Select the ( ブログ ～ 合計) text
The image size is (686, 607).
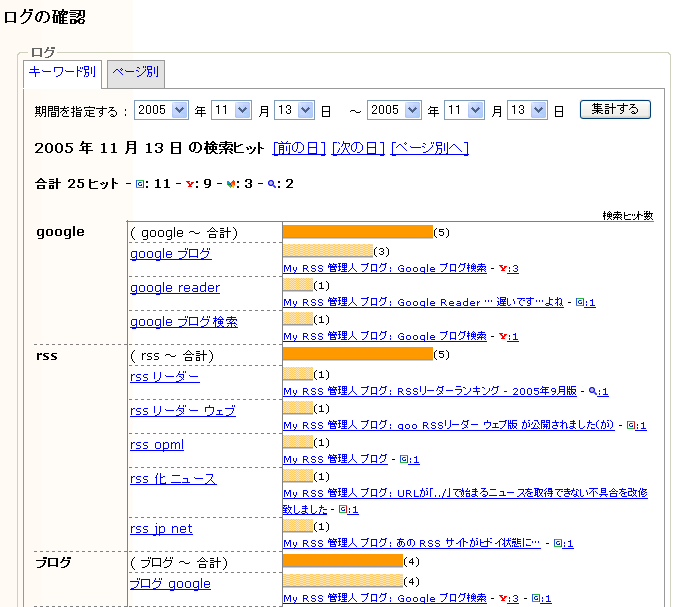tap(179, 563)
